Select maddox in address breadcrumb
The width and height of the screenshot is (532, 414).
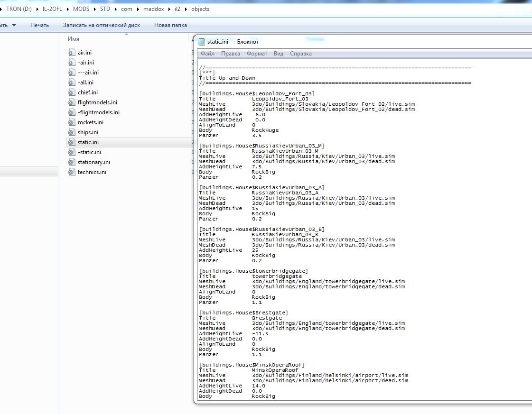pyautogui.click(x=153, y=9)
